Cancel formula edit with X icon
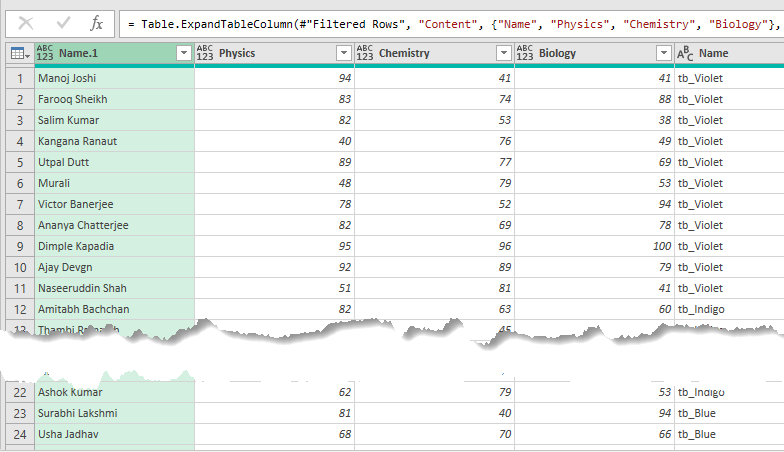This screenshot has width=784, height=452. pos(26,23)
